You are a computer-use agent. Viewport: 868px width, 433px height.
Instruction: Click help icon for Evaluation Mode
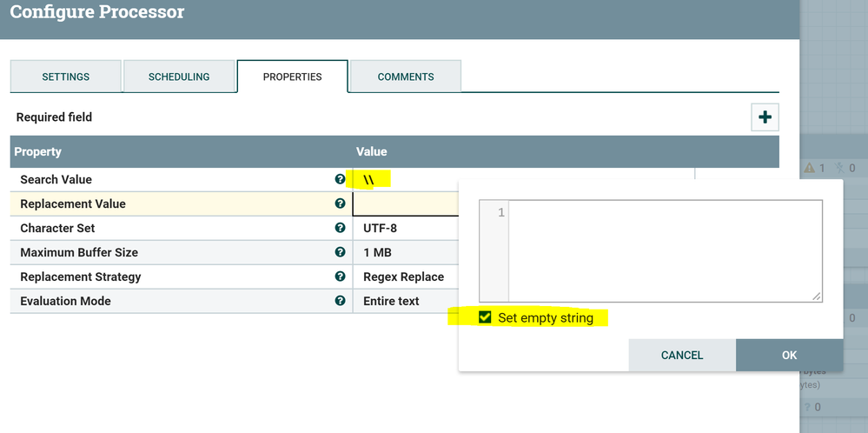340,301
